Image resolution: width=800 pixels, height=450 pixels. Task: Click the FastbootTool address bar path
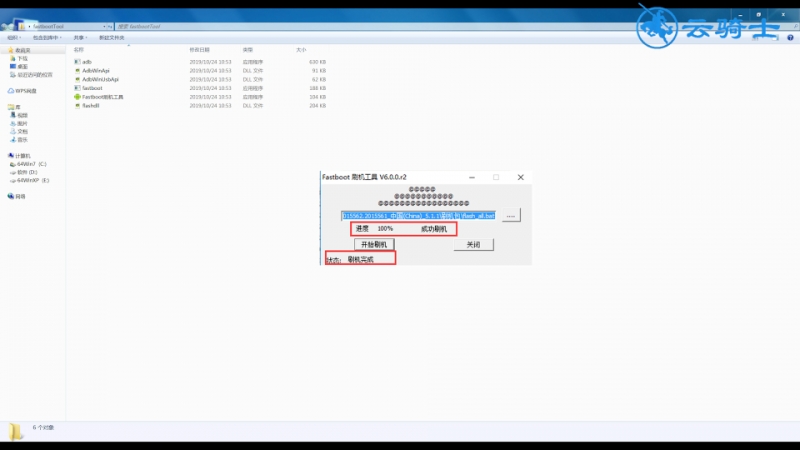48,27
